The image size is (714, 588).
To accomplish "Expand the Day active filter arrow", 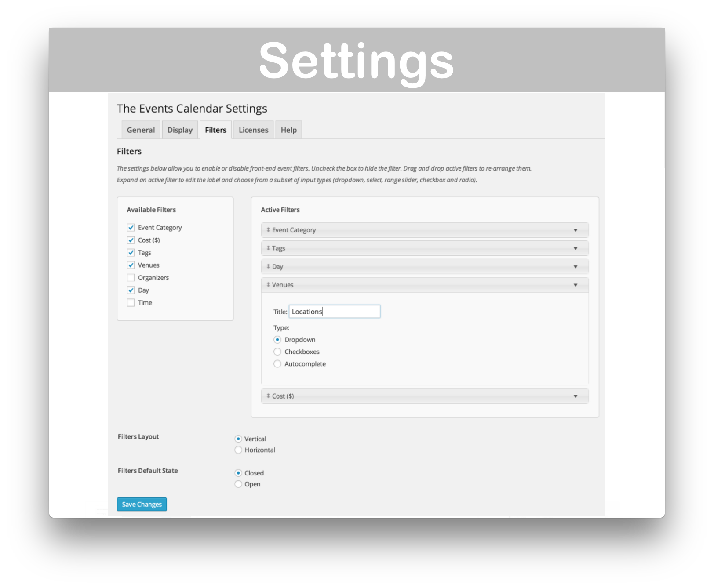I will tap(576, 267).
